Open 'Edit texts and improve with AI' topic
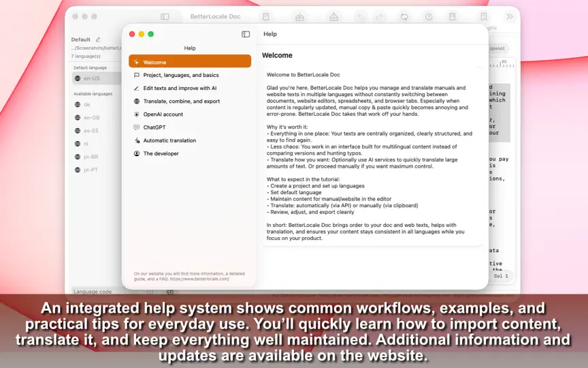Image resolution: width=588 pixels, height=368 pixels. tap(190, 88)
